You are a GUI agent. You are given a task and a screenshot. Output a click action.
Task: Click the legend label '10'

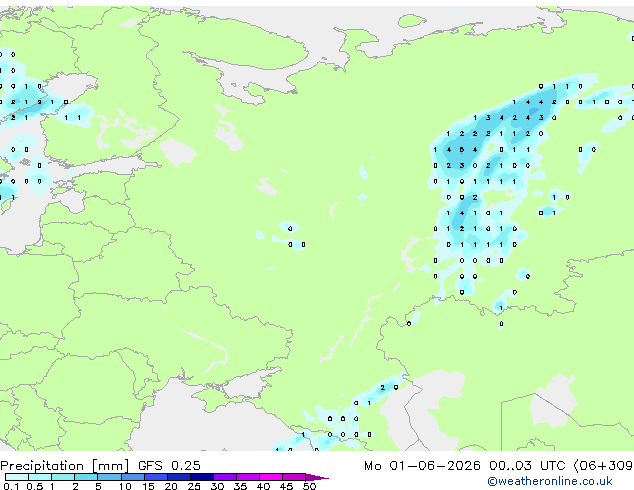tap(125, 486)
